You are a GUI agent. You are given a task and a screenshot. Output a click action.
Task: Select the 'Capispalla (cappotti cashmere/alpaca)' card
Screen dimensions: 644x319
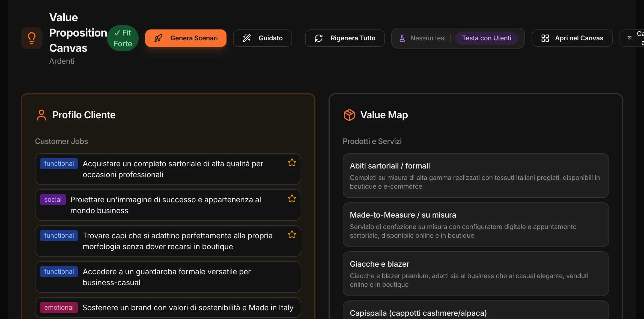pos(476,310)
